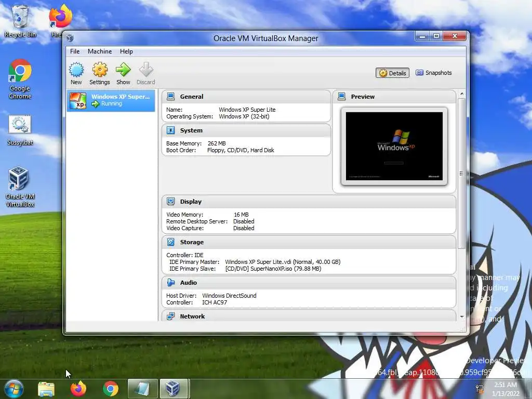Open the File menu
This screenshot has height=399, width=532.
click(75, 51)
